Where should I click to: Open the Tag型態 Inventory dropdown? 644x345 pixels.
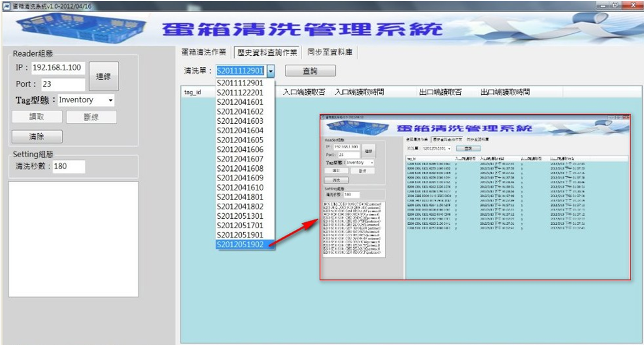86,100
